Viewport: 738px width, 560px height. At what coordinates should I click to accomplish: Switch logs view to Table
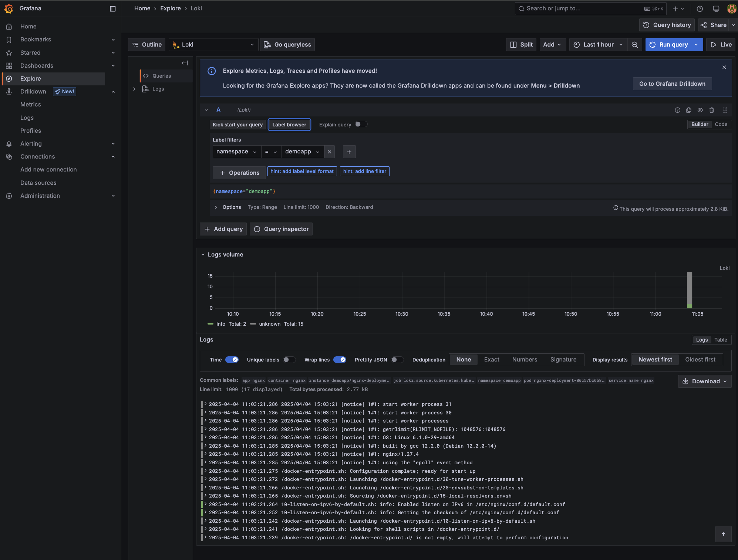[x=720, y=340]
